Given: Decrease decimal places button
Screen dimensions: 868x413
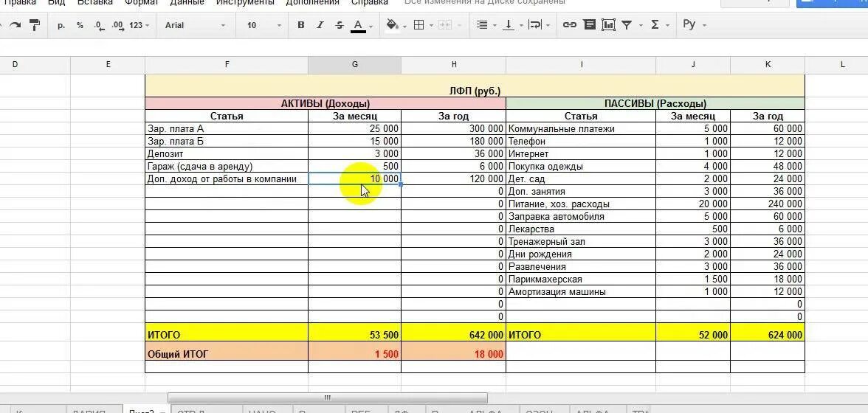Looking at the screenshot, I should point(99,25).
